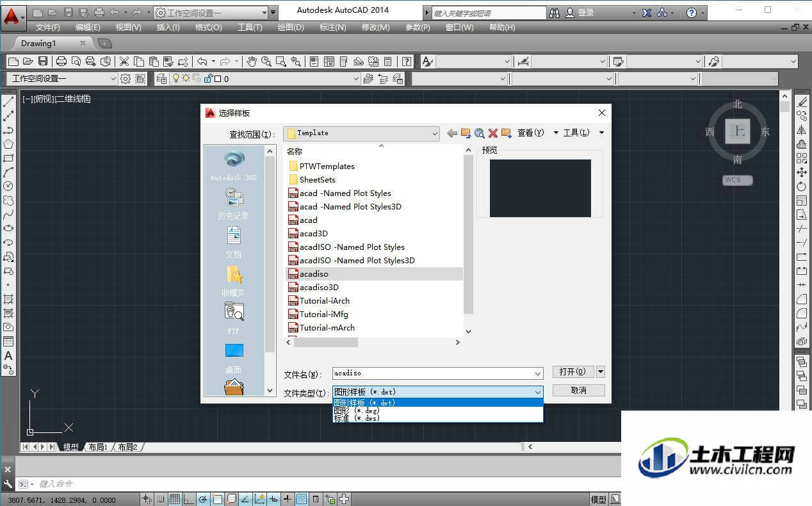The height and width of the screenshot is (506, 812).
Task: Open the 工作空间设置一 workspace dropdown in the toolbar row
Action: click(x=62, y=79)
